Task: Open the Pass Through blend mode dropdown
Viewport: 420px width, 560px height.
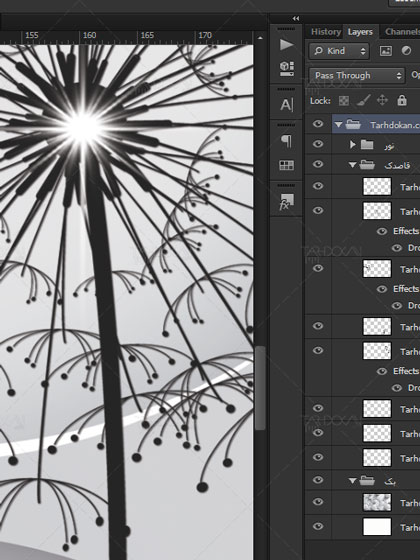Action: [357, 75]
